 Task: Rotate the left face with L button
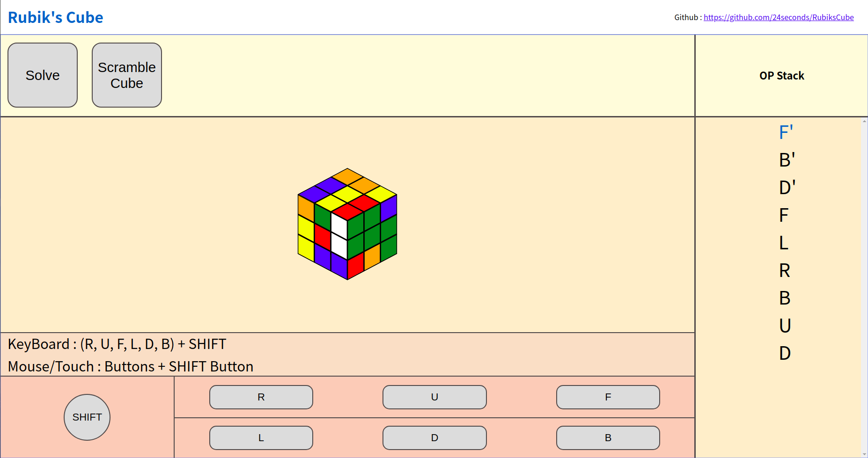tap(261, 438)
